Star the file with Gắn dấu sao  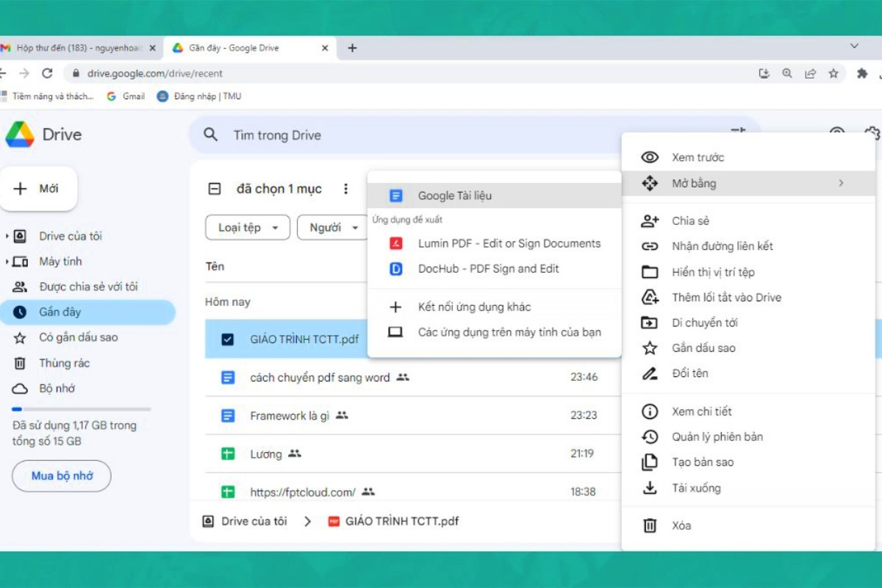pyautogui.click(x=748, y=348)
